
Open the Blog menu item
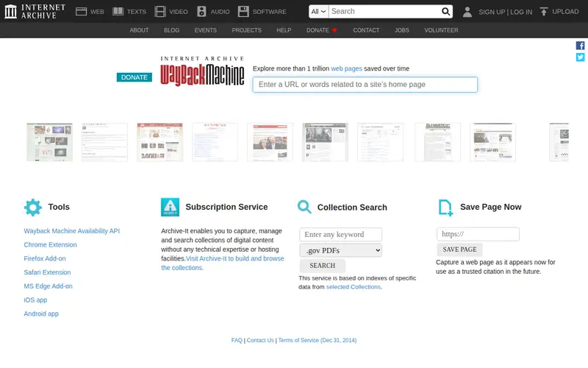coord(172,30)
